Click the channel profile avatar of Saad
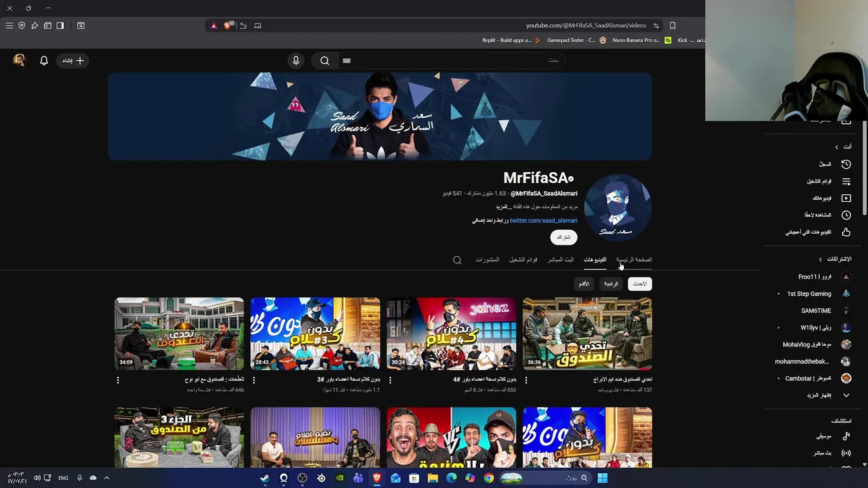 (x=618, y=207)
